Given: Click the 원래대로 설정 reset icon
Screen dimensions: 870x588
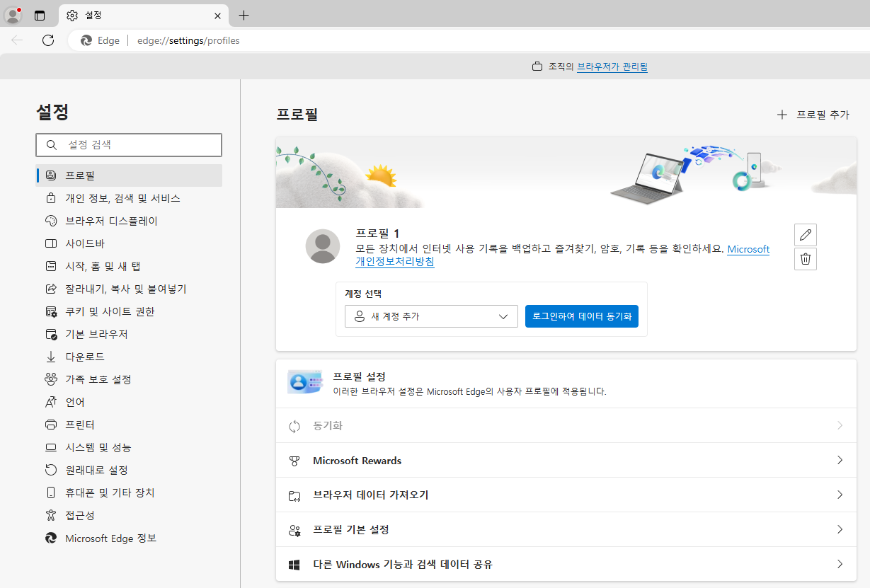Looking at the screenshot, I should coord(51,470).
